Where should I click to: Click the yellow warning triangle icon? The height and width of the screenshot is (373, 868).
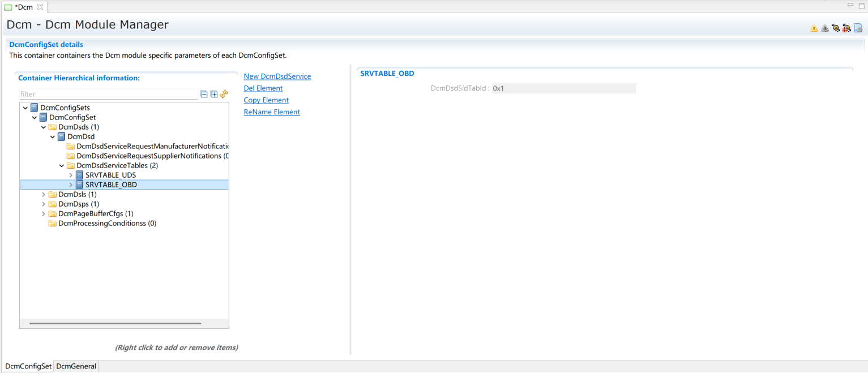point(814,28)
